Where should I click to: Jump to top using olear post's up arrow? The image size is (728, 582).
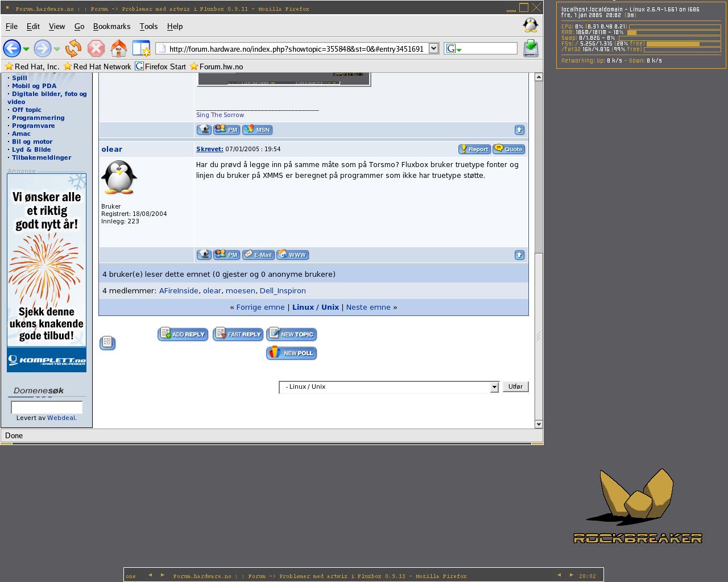519,255
